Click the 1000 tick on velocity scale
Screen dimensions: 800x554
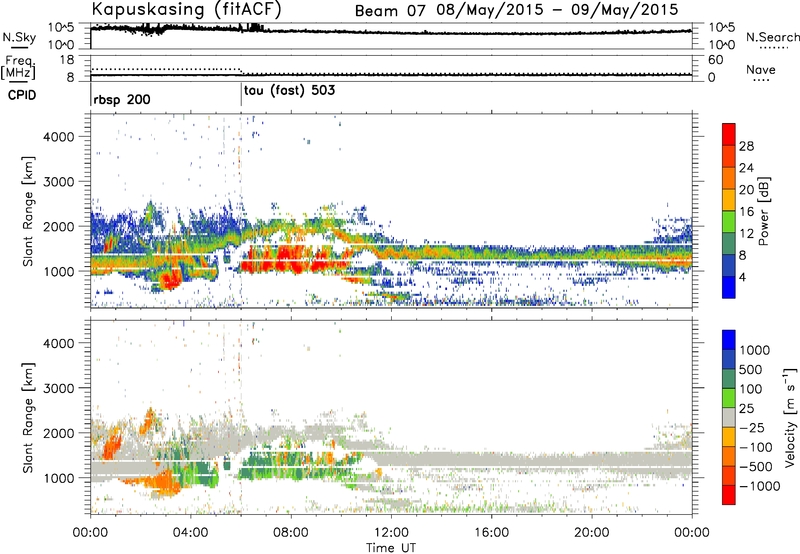click(755, 350)
